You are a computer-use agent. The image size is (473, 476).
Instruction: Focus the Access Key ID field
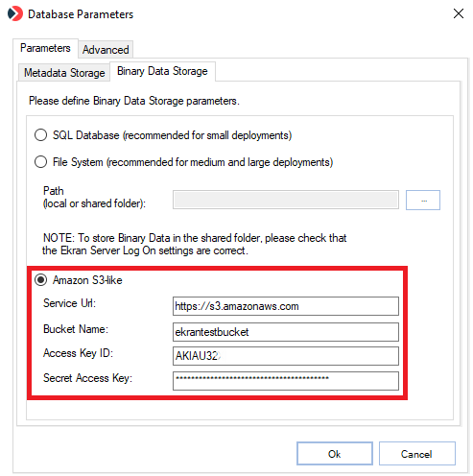pyautogui.click(x=286, y=356)
